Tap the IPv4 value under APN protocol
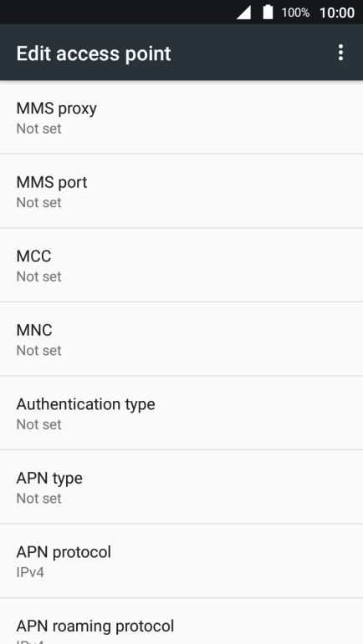Screen dimensions: 363x644 tap(30, 572)
